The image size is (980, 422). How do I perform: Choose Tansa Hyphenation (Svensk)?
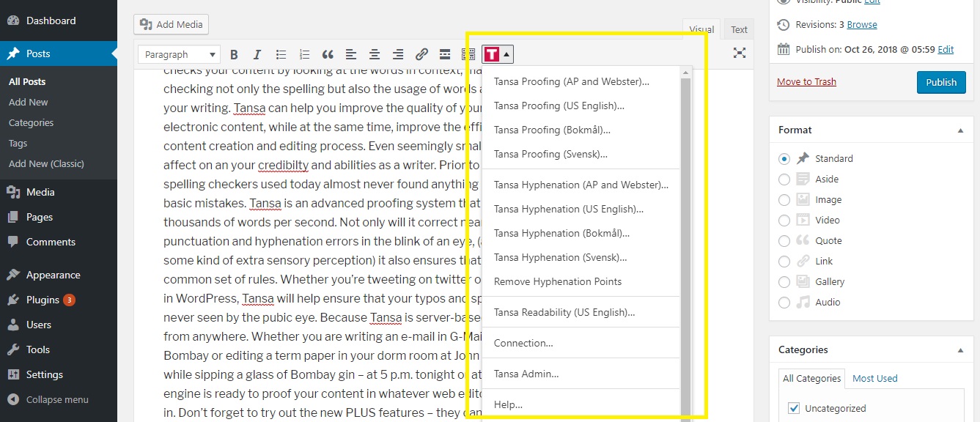point(582,257)
